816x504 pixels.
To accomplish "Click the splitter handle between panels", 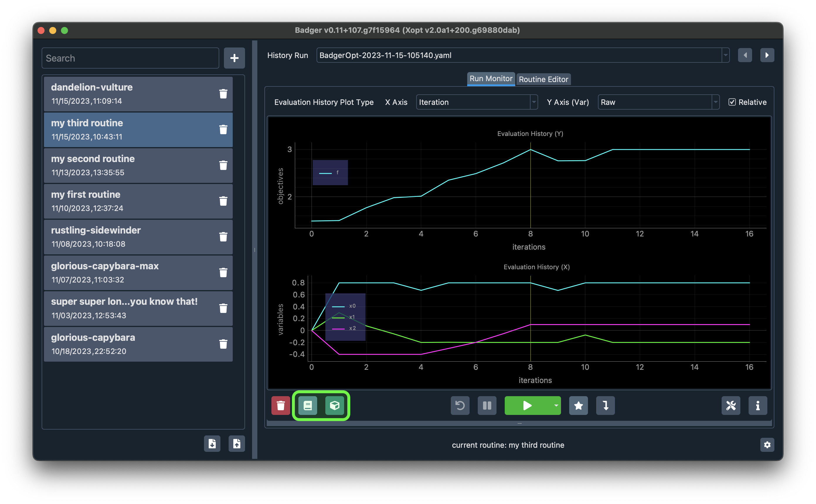I will 255,250.
